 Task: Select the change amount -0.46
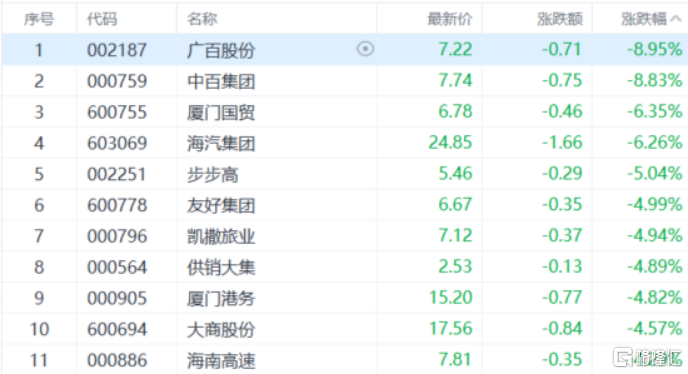point(562,111)
